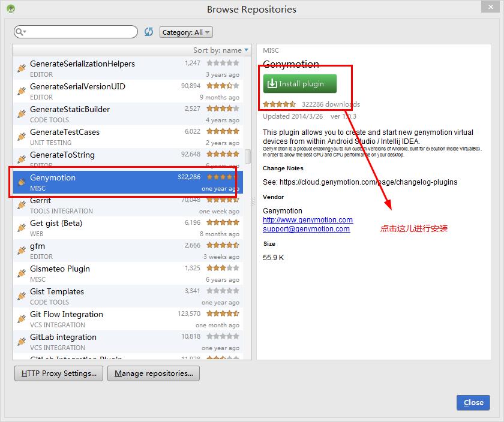Click the Change Notes heading
Viewport: 504px width, 422px height.
pos(283,168)
